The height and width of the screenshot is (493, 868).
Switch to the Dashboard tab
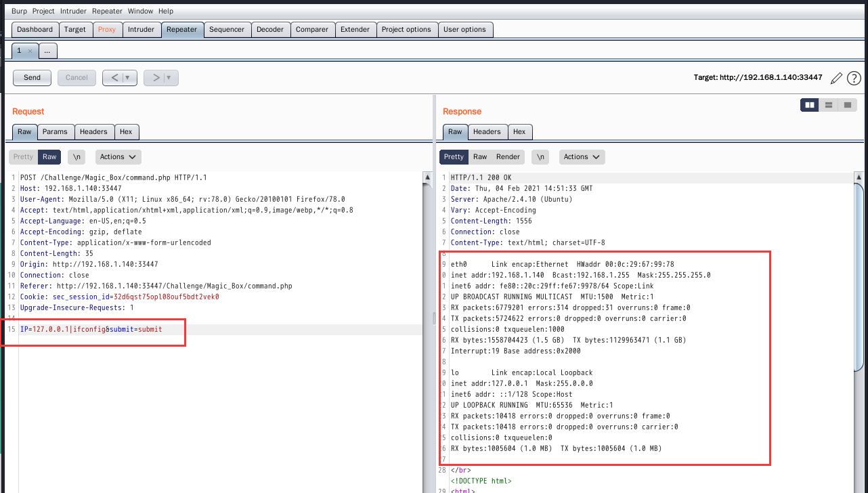tap(35, 30)
